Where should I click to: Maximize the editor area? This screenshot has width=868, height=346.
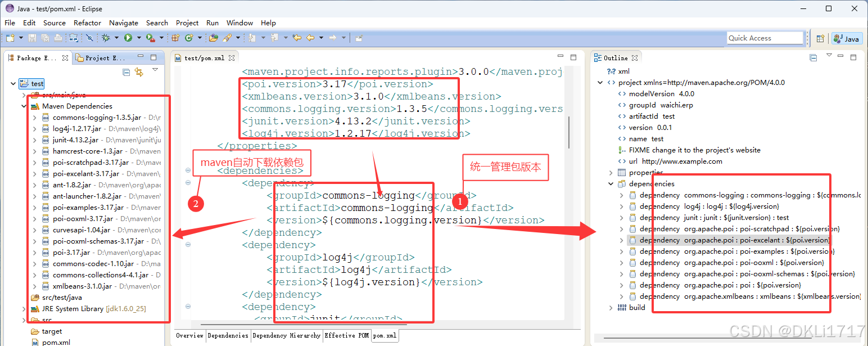click(573, 57)
